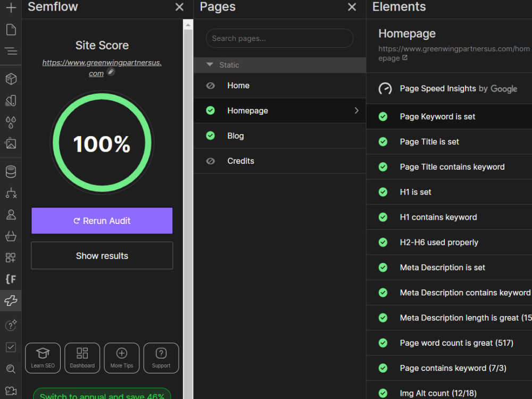
Task: Open Page Keyword is set item
Action: pyautogui.click(x=449, y=117)
